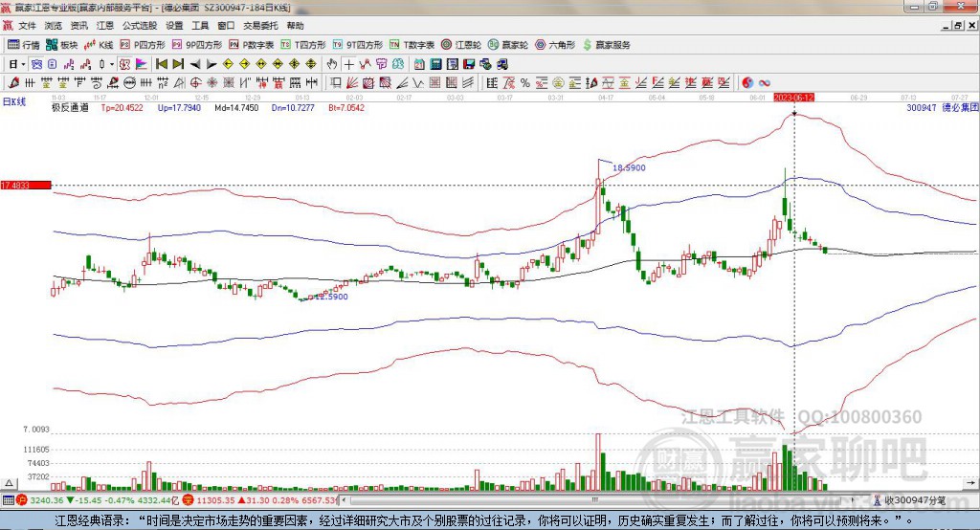The height and width of the screenshot is (530, 980).
Task: Click the Bt=7.0542 indicator value
Action: tap(346, 107)
